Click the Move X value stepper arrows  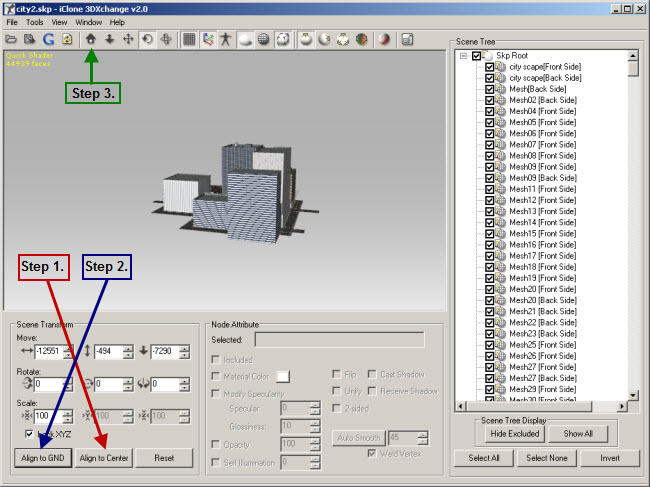click(68, 352)
